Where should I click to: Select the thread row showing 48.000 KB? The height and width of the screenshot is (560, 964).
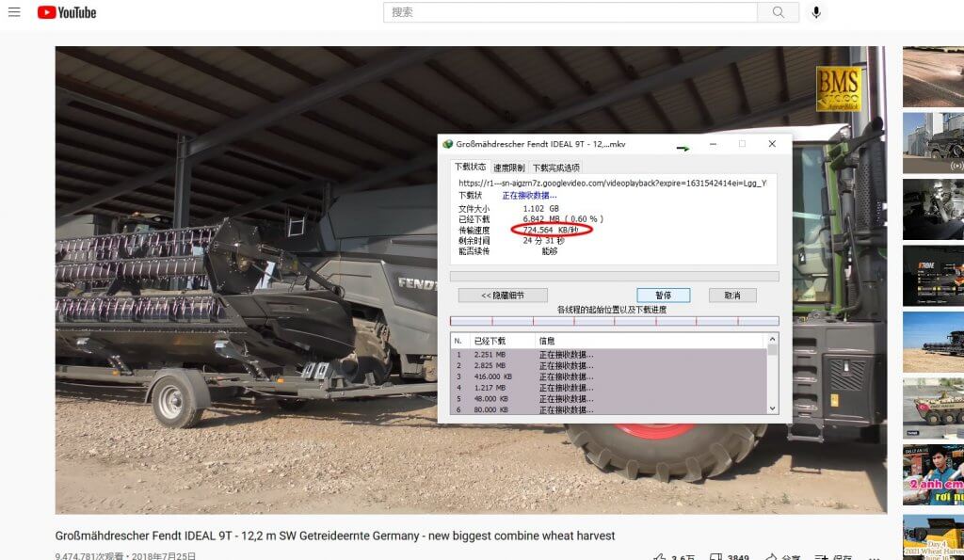(x=609, y=399)
